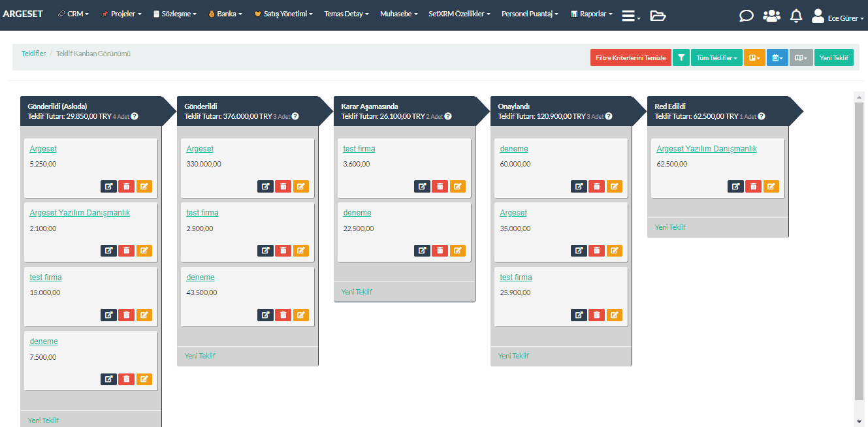Delete the test firma 2.500,00 card
868x427 pixels.
pos(283,250)
